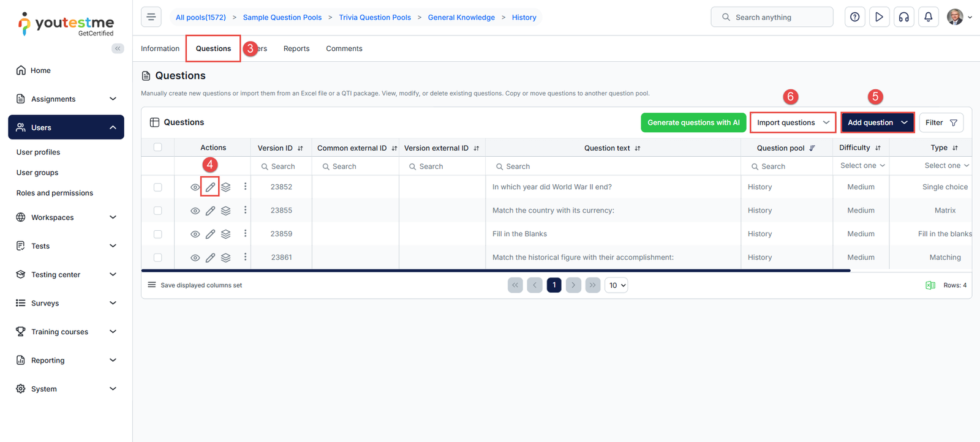Click the hamburger menu button in header
This screenshot has height=442, width=980.
tap(151, 17)
